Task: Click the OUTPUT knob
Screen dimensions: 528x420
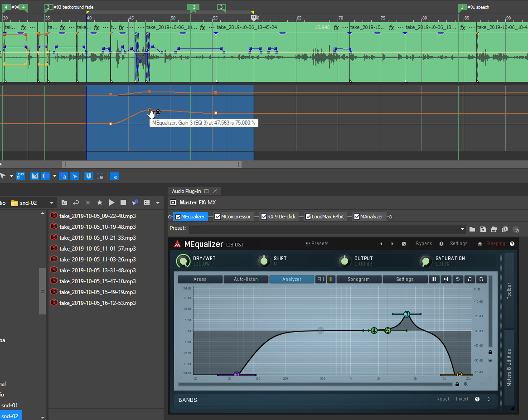Action: click(x=344, y=261)
